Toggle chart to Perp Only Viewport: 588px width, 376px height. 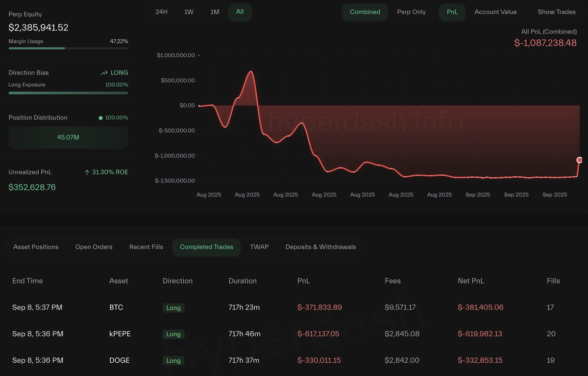[411, 12]
